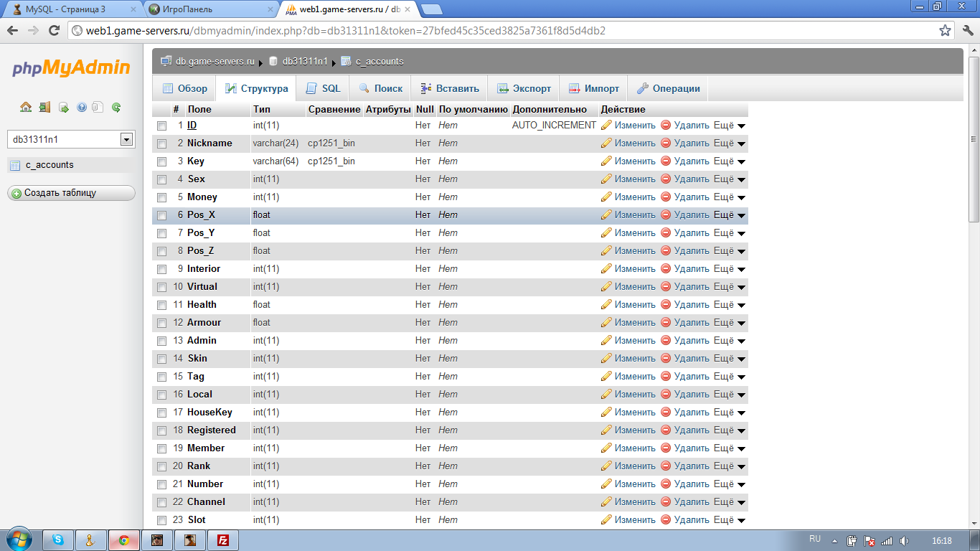Open c_accounts table in the sidebar
This screenshot has width=980, height=551.
point(50,165)
